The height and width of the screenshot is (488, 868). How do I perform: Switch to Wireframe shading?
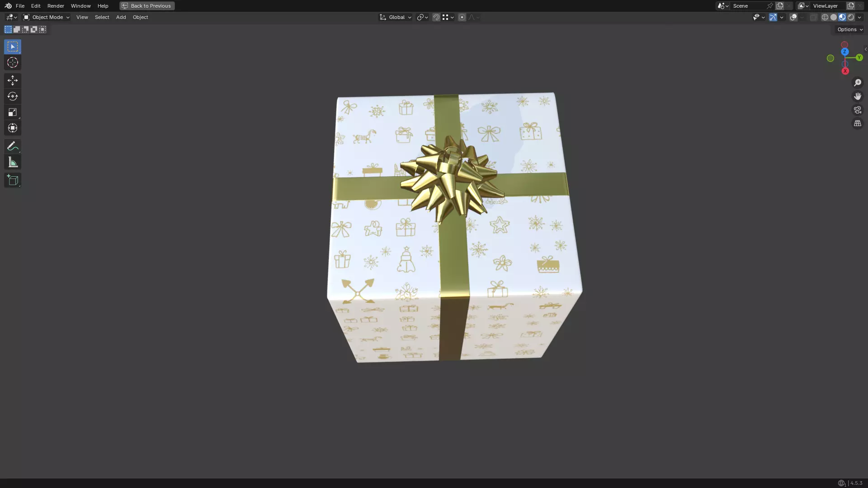pyautogui.click(x=825, y=17)
